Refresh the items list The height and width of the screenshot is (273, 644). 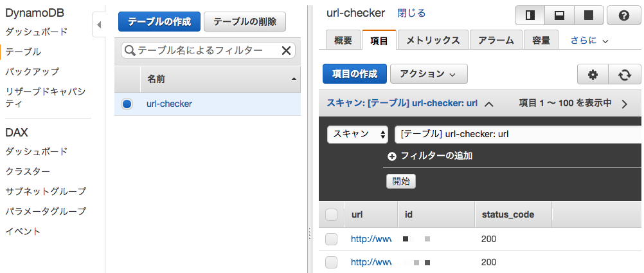(x=625, y=75)
